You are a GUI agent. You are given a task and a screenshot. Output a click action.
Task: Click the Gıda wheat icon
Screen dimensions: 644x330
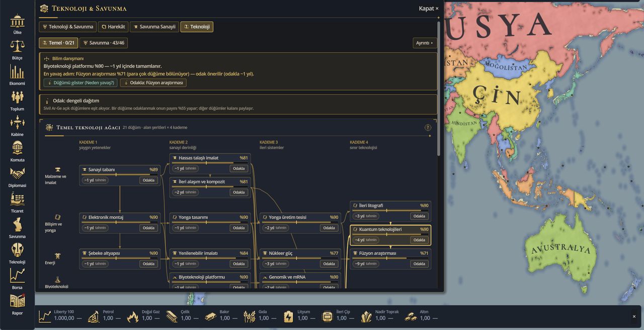[250, 316]
